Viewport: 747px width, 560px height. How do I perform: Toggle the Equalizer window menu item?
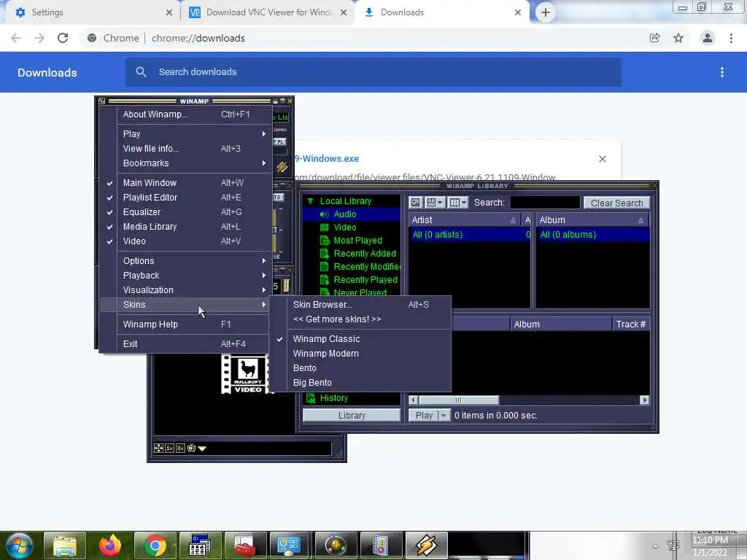coord(186,212)
